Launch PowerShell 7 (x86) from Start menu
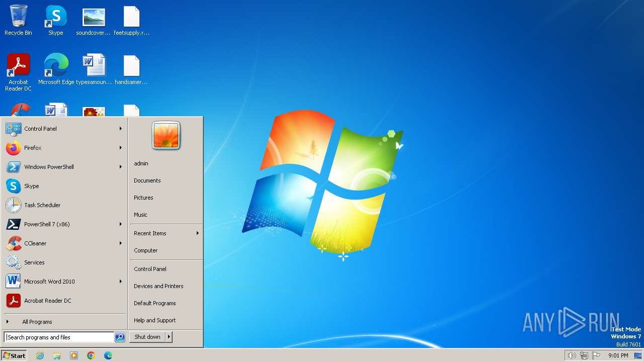644x362 pixels. 64,224
